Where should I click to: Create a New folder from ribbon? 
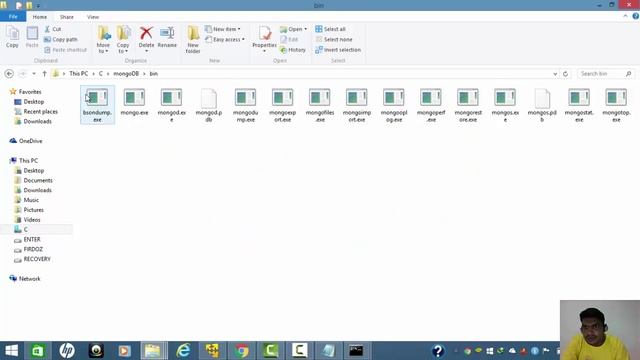coord(193,40)
